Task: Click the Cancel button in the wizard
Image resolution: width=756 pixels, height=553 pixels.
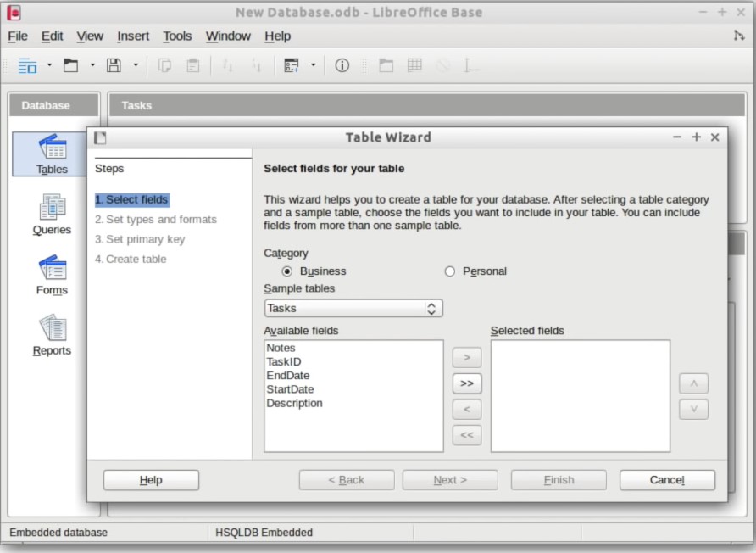Action: point(666,479)
